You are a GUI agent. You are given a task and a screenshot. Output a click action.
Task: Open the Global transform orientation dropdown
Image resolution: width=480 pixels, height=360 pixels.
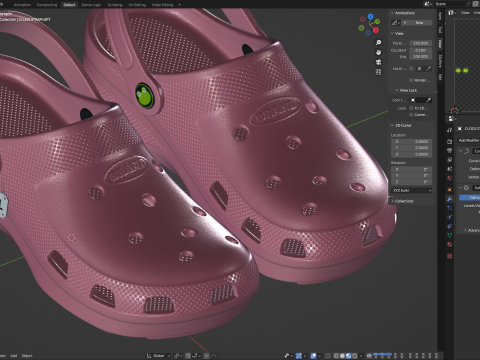158,356
